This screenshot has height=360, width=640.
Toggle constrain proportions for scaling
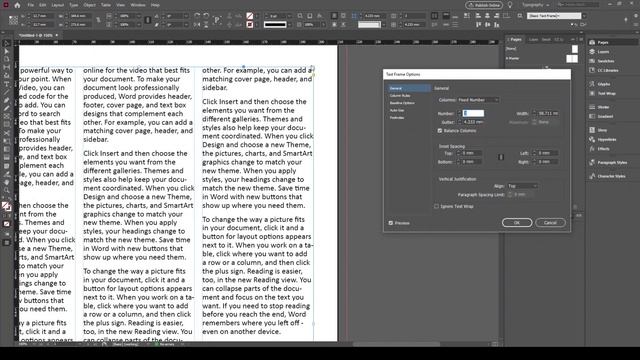(x=148, y=20)
